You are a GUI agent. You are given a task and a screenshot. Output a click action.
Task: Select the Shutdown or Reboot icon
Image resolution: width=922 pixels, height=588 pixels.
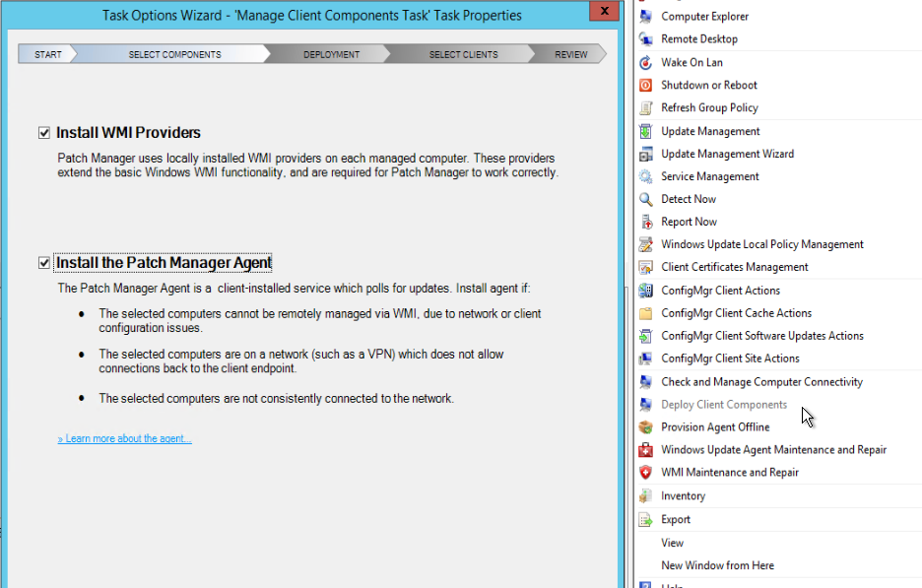(646, 85)
